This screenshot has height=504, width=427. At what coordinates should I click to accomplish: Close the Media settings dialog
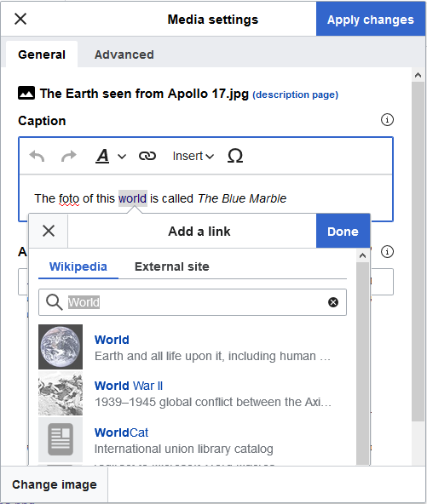tap(20, 19)
